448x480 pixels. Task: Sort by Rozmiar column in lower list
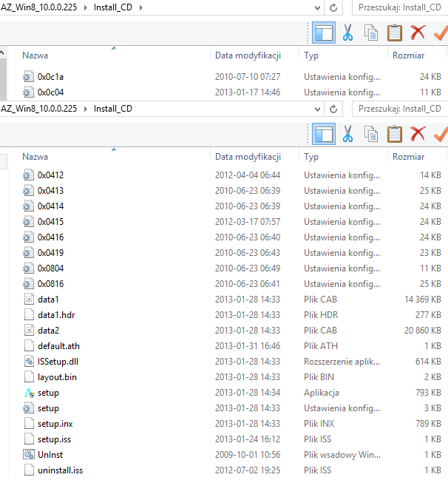(x=409, y=157)
